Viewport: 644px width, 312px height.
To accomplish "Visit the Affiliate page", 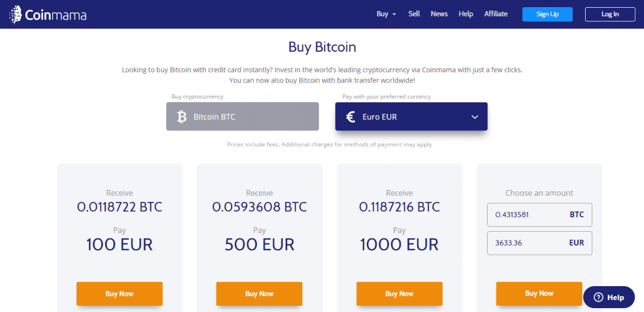I will click(x=496, y=14).
